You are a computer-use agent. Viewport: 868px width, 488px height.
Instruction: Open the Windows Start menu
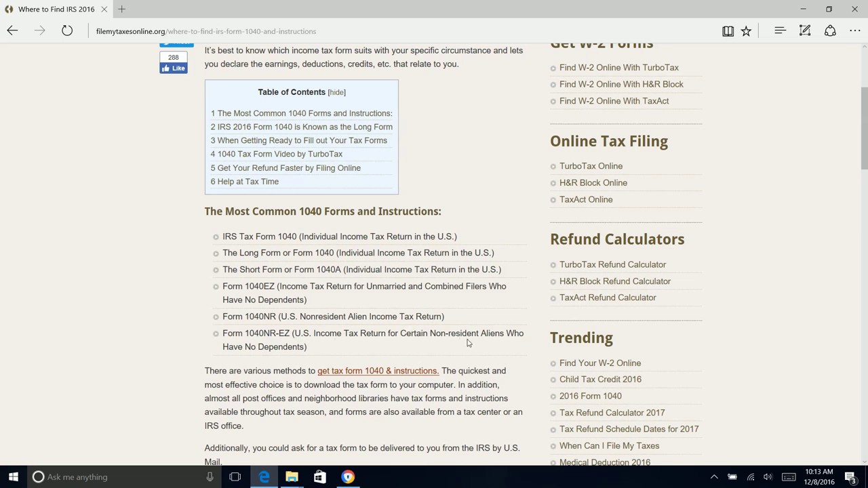point(13,477)
